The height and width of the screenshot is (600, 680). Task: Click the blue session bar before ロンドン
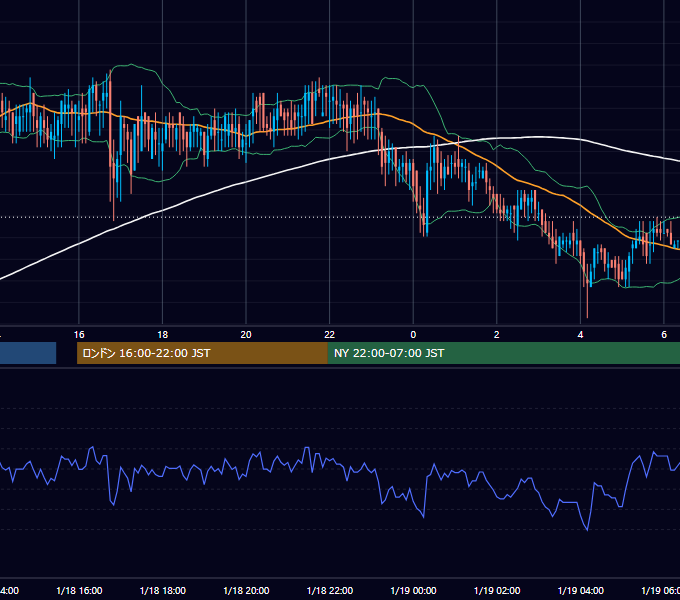pyautogui.click(x=28, y=353)
